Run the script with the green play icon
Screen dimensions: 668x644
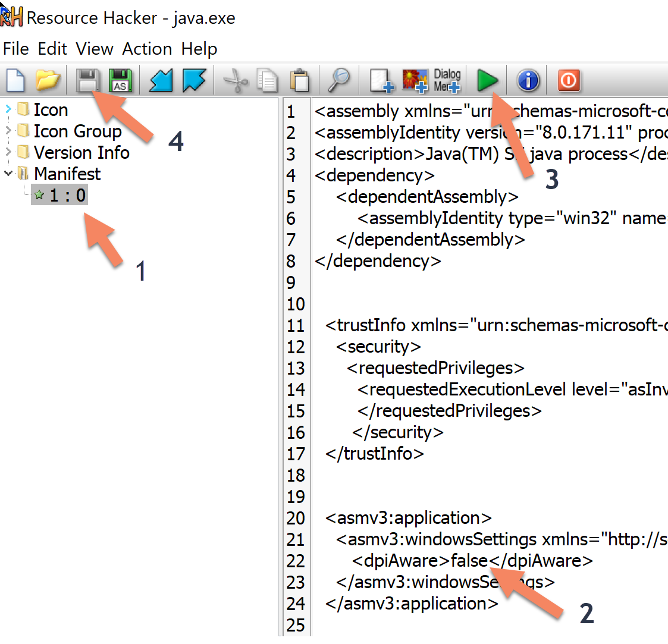coord(487,80)
